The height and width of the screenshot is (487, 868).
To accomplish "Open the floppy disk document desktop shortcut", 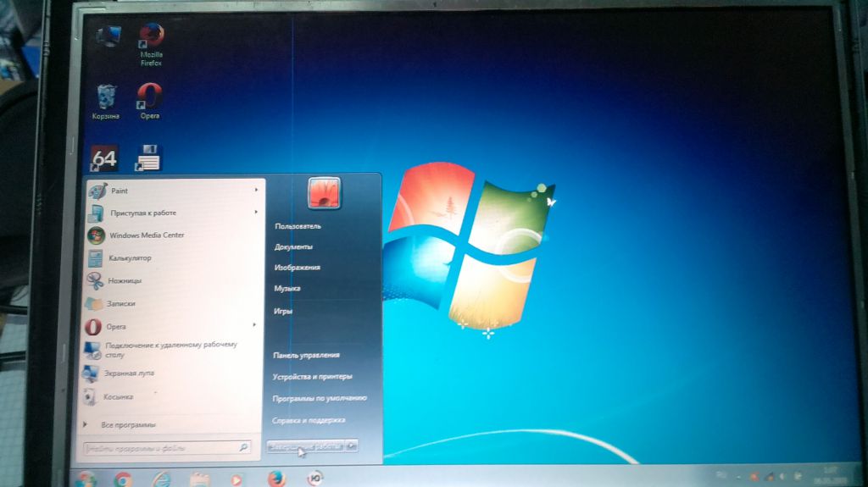I will click(x=148, y=158).
